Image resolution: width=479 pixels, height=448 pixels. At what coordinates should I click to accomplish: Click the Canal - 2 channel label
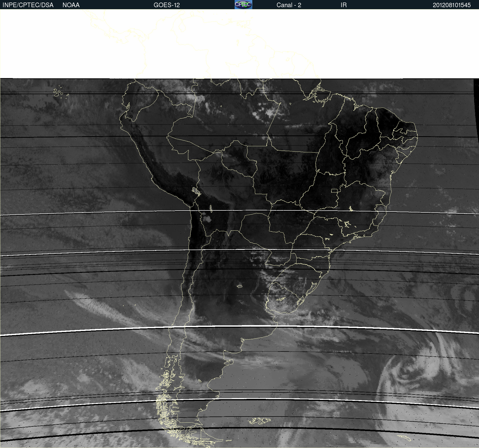(x=289, y=5)
